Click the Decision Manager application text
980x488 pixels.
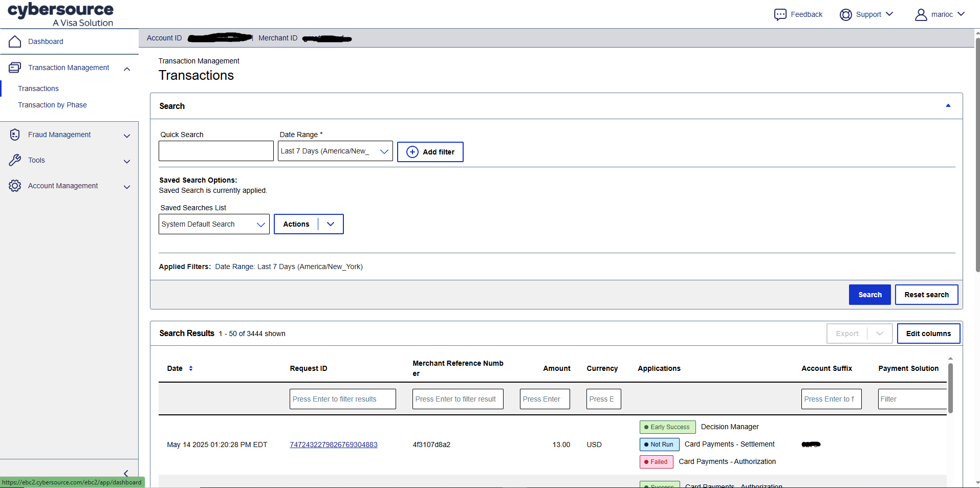(x=730, y=427)
